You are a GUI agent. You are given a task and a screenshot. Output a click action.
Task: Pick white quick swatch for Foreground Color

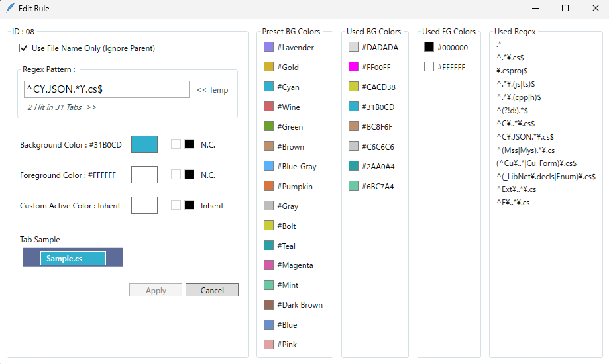176,174
